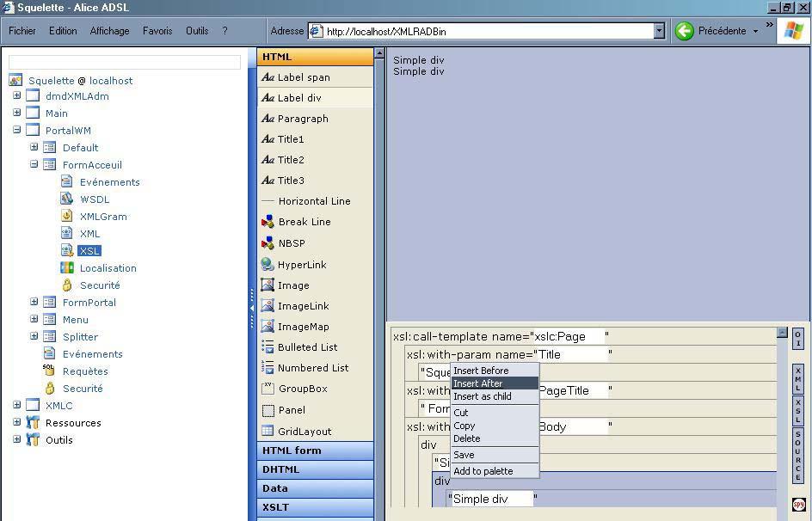Click the Bulleted List icon

coord(268,347)
